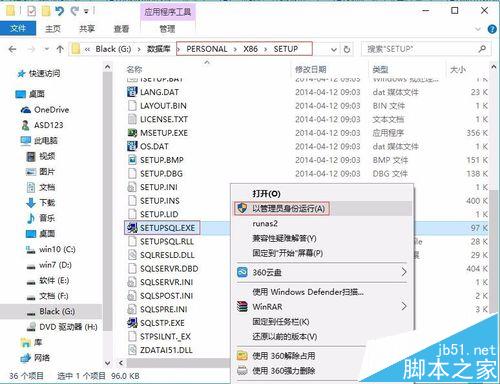Click the SETUPSQL.EXE file icon
The height and width of the screenshot is (384, 500).
[132, 228]
